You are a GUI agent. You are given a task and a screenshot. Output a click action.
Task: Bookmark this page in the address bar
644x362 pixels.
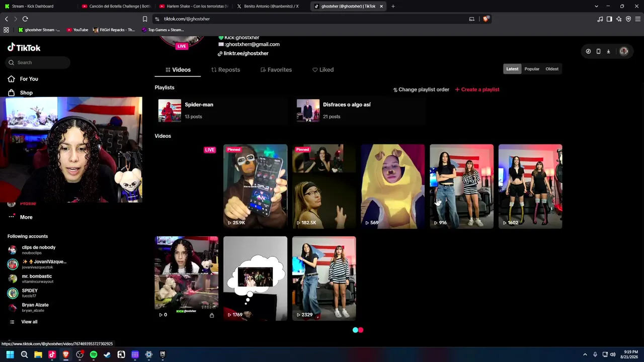coord(145,19)
